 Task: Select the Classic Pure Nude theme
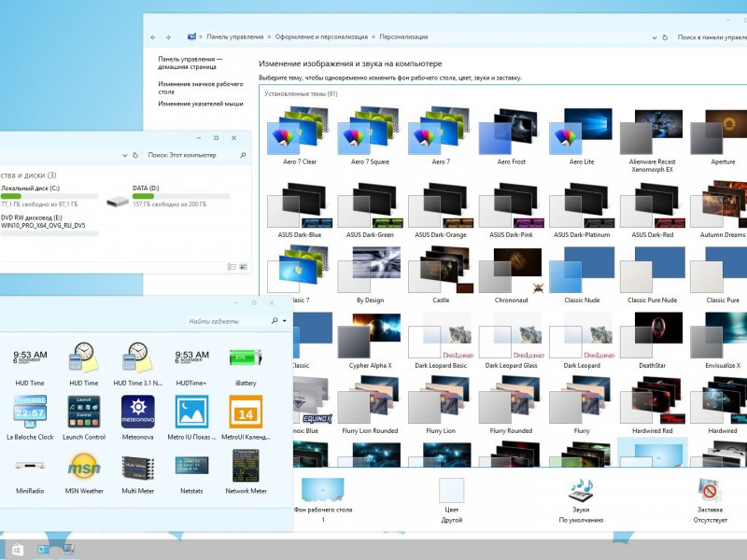(x=652, y=274)
